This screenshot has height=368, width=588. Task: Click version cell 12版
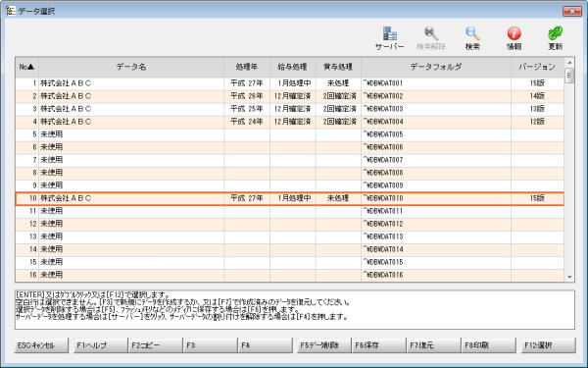[537, 122]
